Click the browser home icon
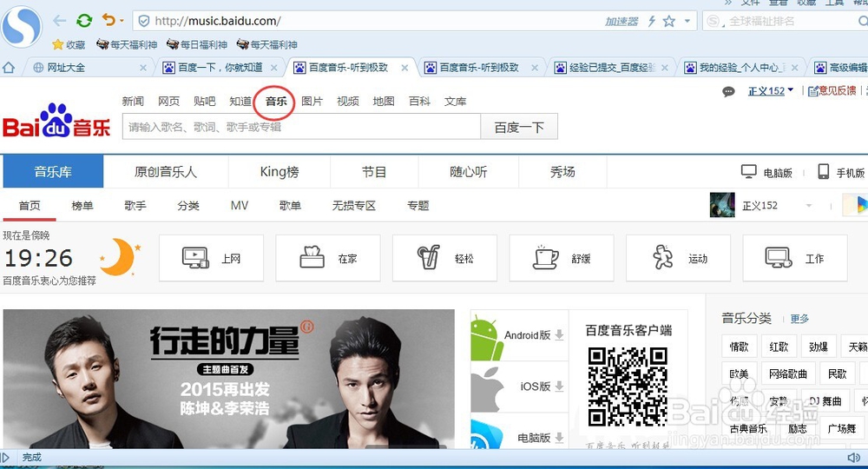 tap(9, 68)
